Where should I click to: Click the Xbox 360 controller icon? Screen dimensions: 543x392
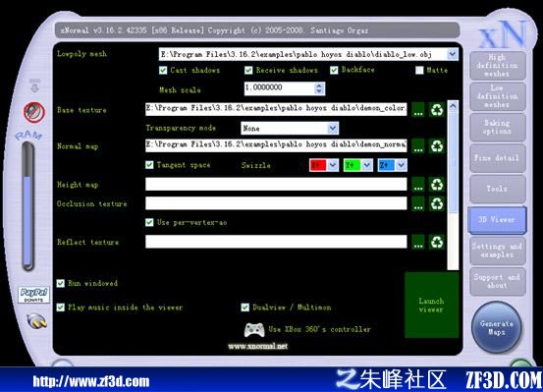click(x=254, y=329)
